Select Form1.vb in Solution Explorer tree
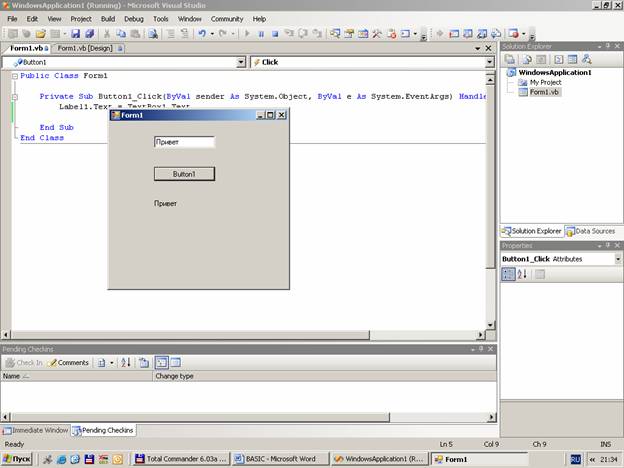 pos(544,92)
